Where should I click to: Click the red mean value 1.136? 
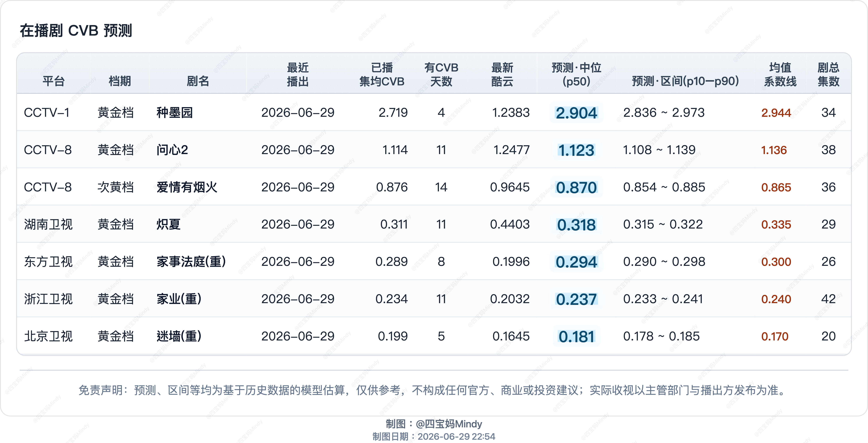(774, 150)
